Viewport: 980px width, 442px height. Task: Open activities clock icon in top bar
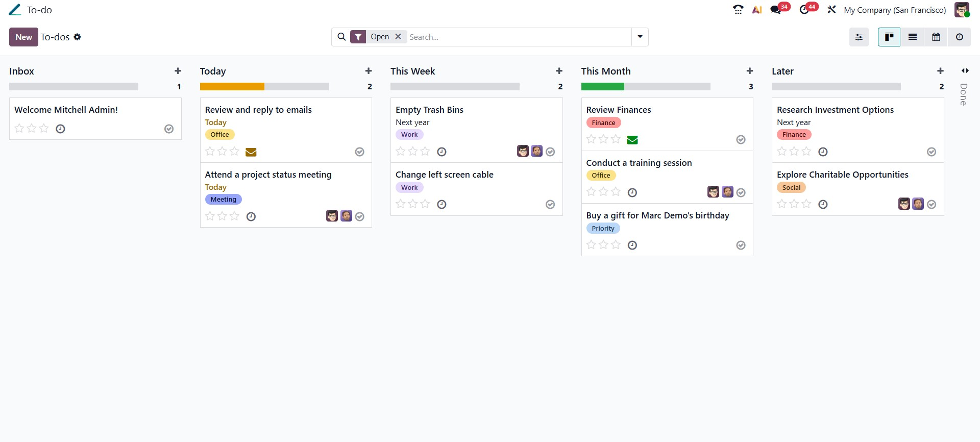804,10
